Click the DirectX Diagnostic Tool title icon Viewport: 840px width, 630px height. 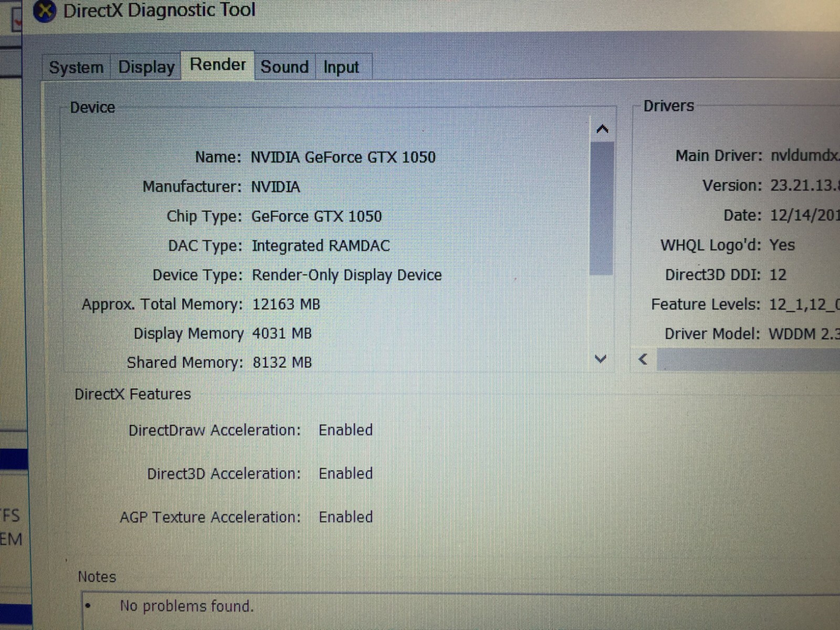coord(45,11)
